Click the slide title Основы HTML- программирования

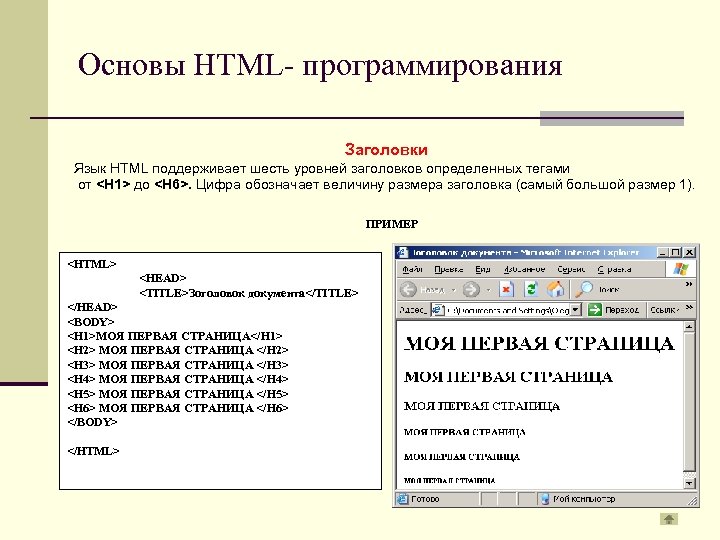pyautogui.click(x=320, y=65)
